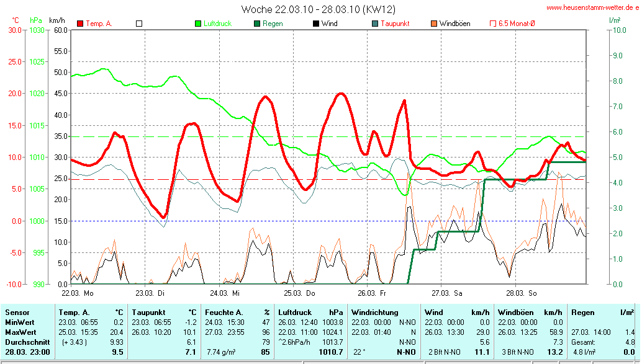Click the red Temp. A. legend swatch
Image resolution: width=642 pixels, height=364 pixels.
tap(80, 24)
